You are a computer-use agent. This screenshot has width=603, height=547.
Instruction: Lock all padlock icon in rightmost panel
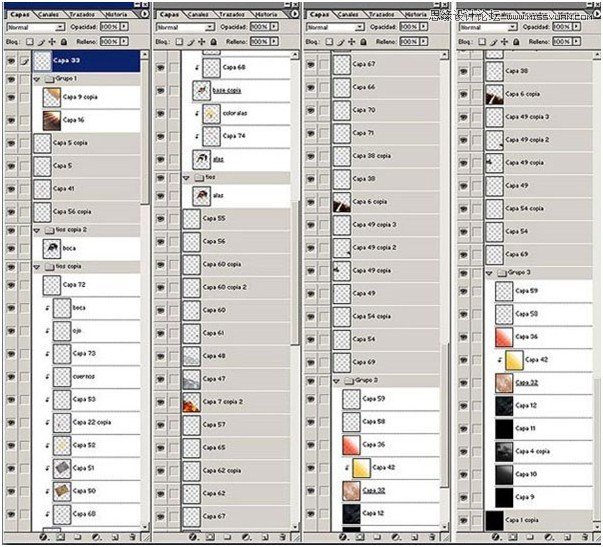pos(516,42)
